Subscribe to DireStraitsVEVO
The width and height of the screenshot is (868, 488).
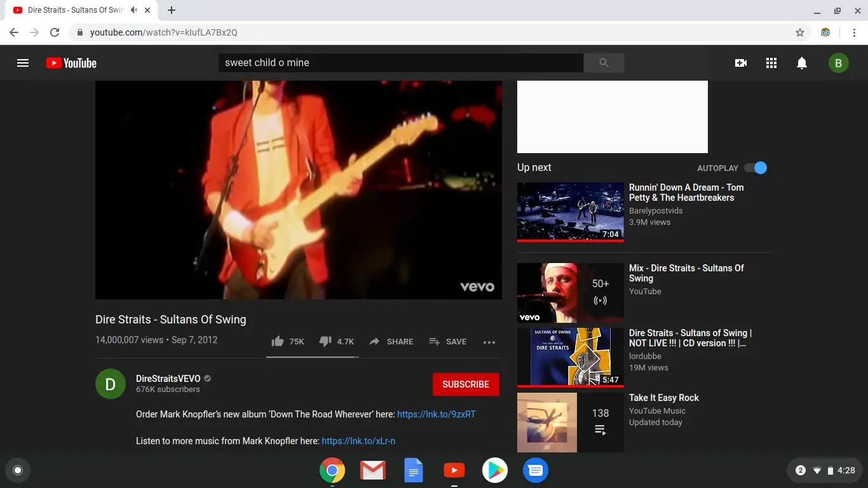click(x=466, y=384)
